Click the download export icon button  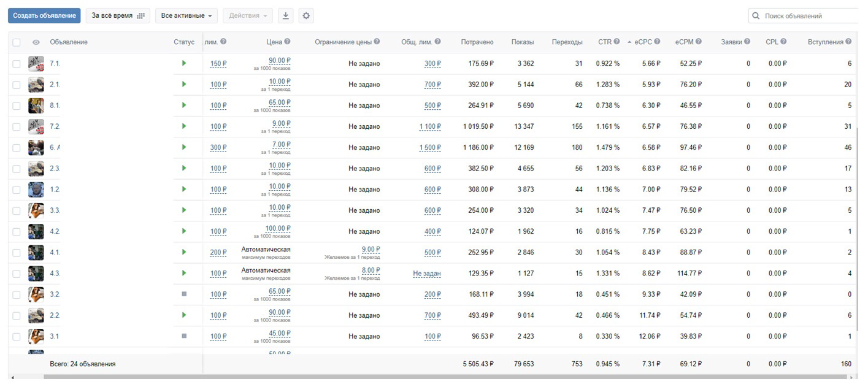click(285, 16)
